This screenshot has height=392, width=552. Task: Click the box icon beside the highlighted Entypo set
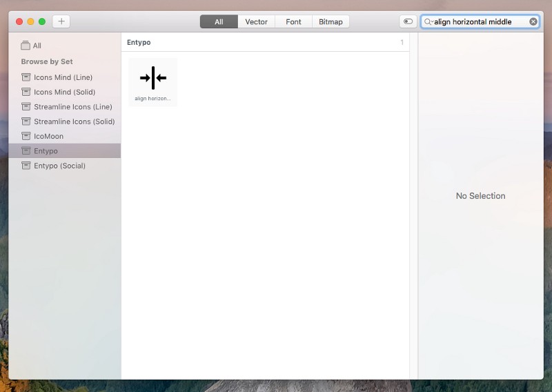point(26,150)
